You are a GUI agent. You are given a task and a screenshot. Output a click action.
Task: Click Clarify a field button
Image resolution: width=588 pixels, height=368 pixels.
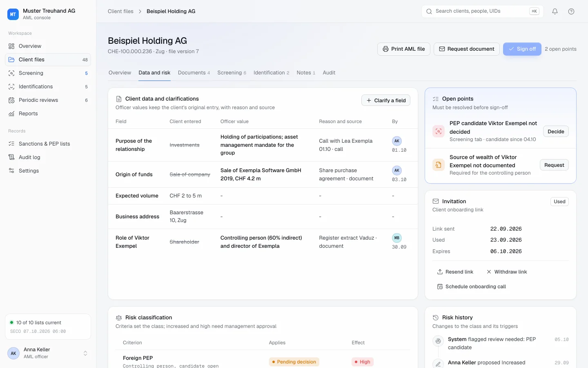[385, 100]
